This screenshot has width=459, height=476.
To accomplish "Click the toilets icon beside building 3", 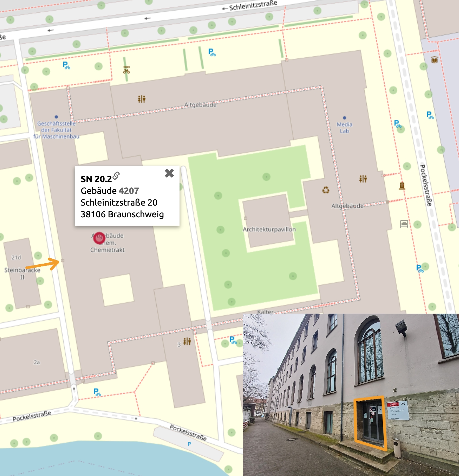I will [x=187, y=341].
